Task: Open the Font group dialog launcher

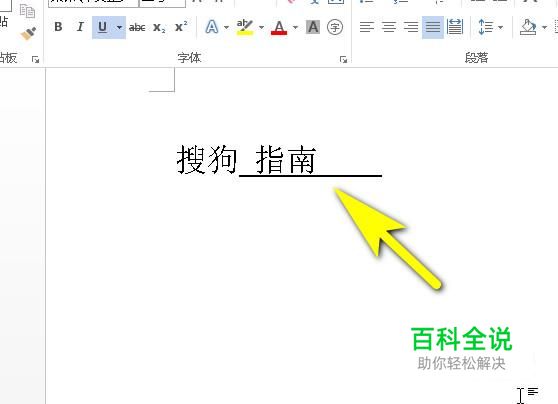Action: coord(343,59)
